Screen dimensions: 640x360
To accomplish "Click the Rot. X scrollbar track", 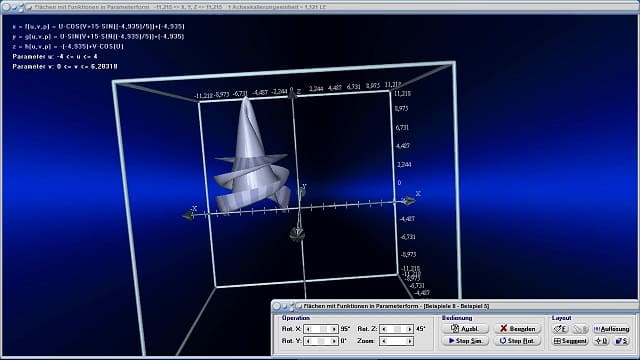I will pyautogui.click(x=321, y=329).
